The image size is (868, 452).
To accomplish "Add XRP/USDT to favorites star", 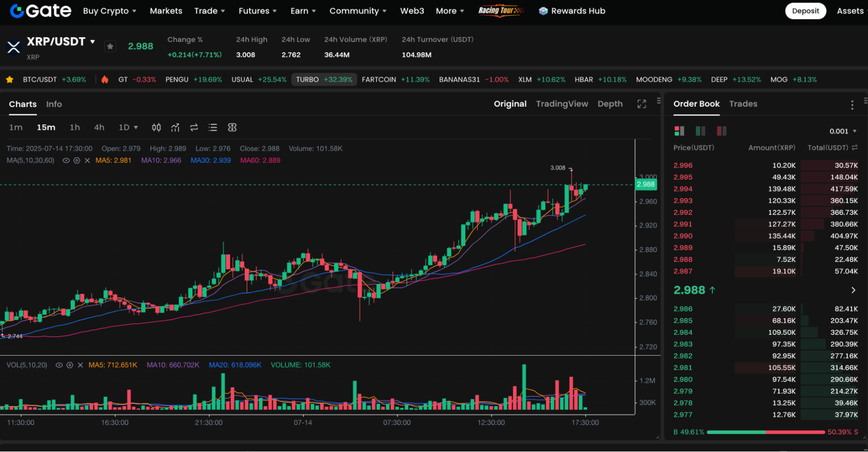I will 110,46.
